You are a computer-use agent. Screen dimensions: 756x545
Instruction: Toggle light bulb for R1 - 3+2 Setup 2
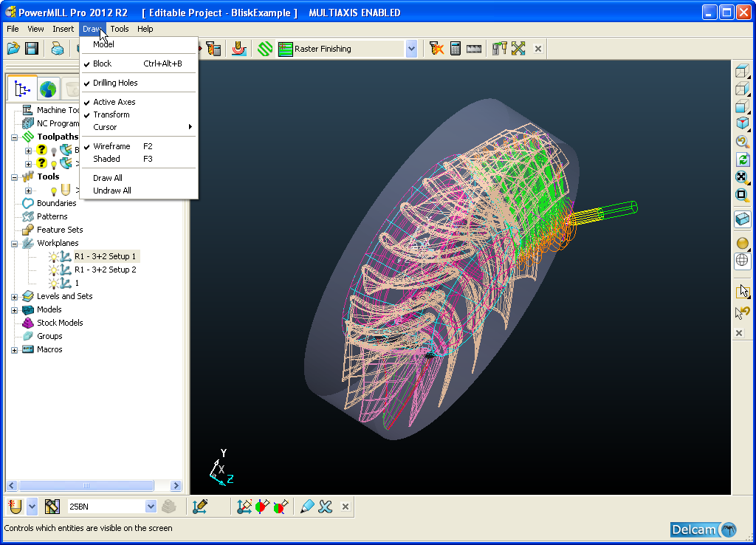(x=53, y=270)
